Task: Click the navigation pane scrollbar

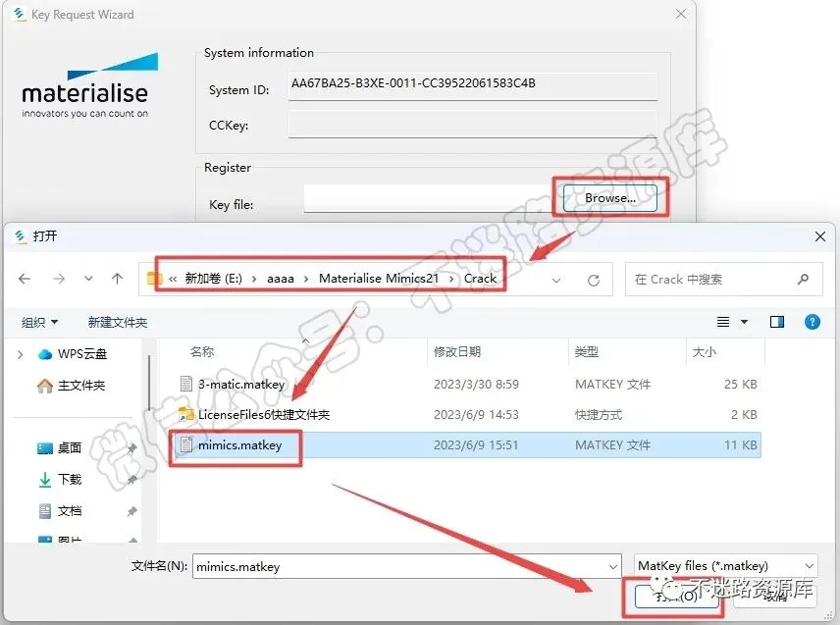Action: click(149, 383)
